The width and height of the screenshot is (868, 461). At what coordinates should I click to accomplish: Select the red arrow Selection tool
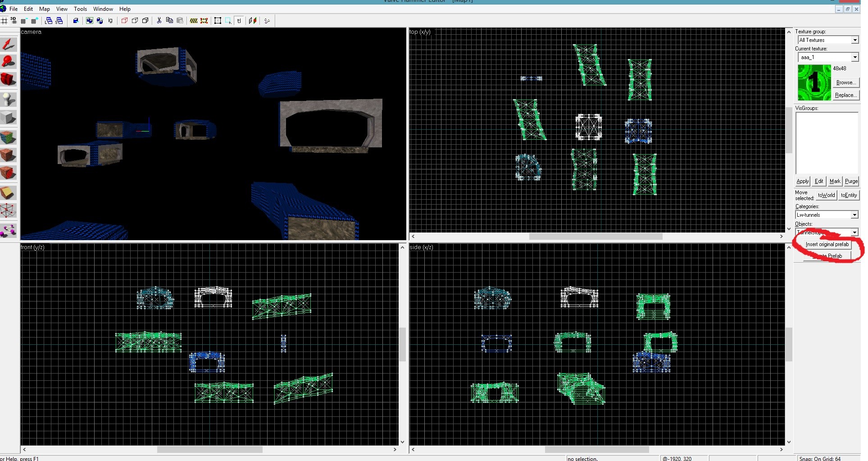tap(9, 44)
